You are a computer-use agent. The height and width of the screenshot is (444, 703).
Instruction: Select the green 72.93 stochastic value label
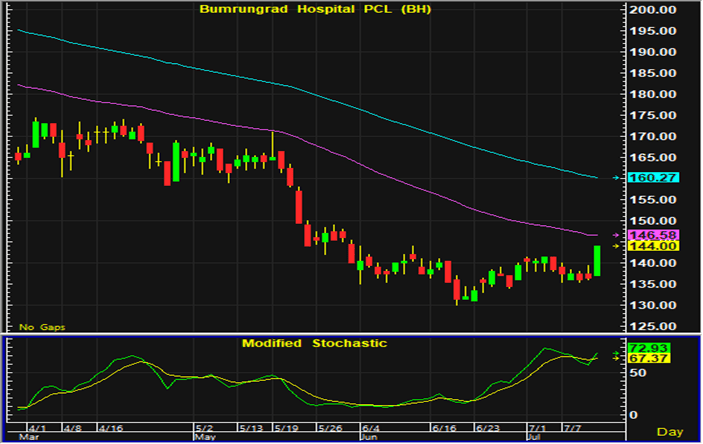636,348
